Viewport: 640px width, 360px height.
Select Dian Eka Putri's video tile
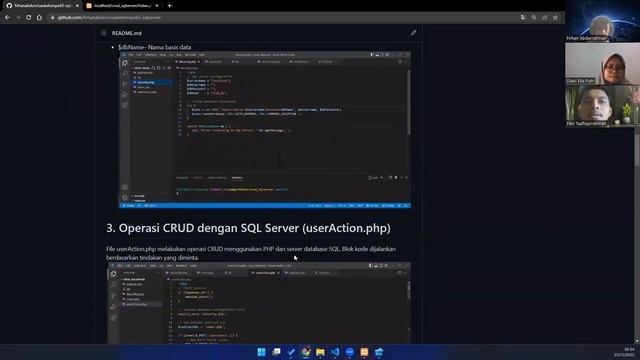pyautogui.click(x=602, y=64)
